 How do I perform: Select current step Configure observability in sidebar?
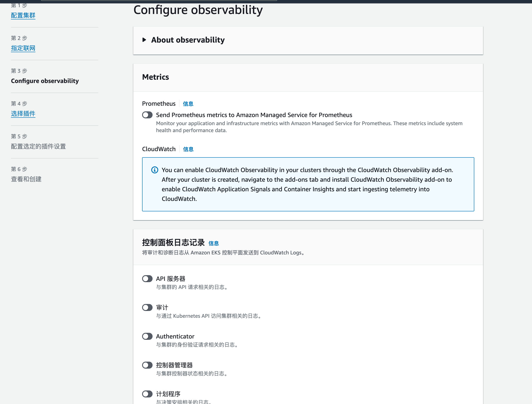[x=45, y=81]
